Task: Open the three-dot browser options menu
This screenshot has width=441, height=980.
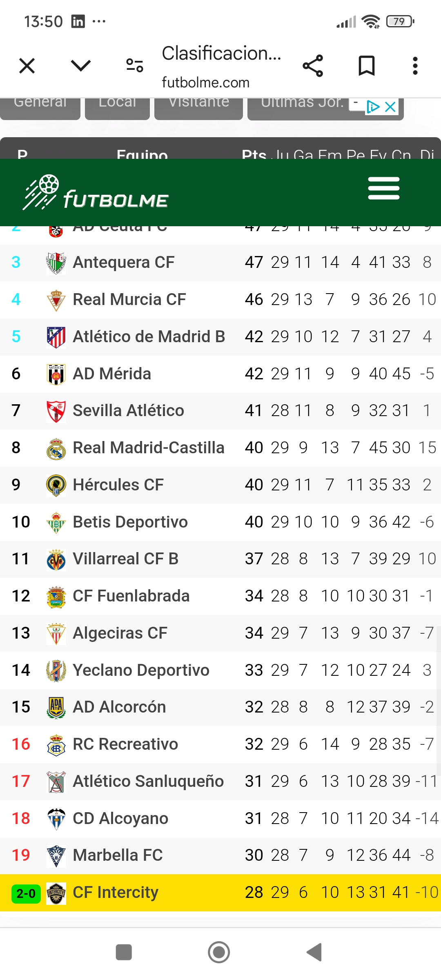Action: click(x=415, y=66)
